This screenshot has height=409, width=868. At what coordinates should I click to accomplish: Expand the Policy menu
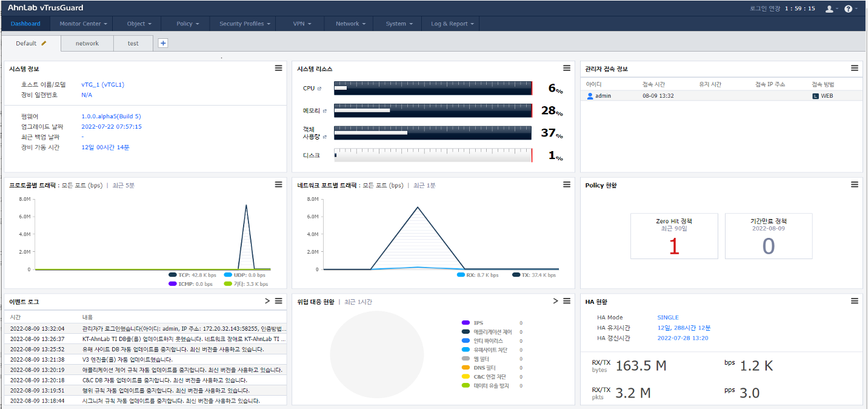click(187, 24)
